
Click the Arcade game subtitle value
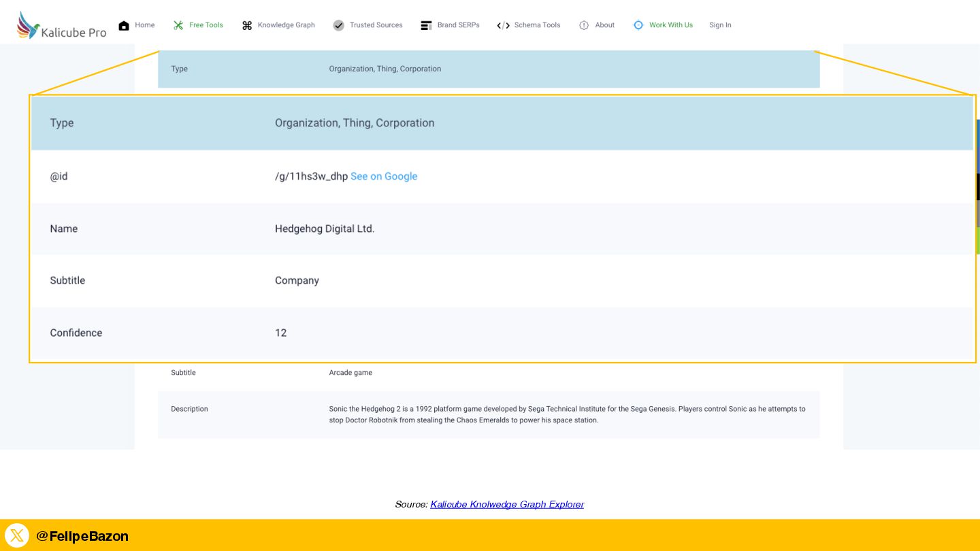(350, 373)
